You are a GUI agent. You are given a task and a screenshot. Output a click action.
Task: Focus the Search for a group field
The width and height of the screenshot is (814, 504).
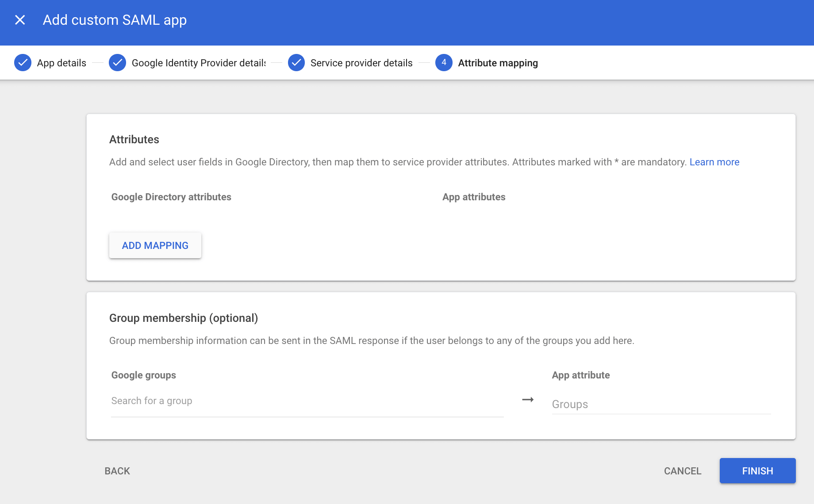coord(307,401)
